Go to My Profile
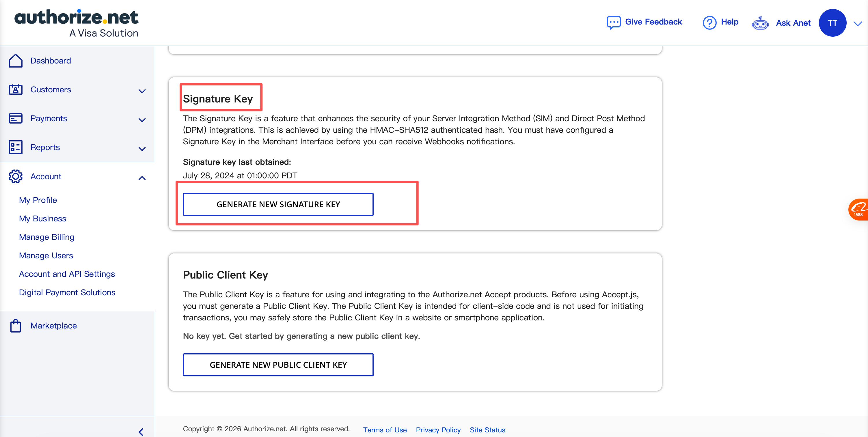 click(x=38, y=200)
